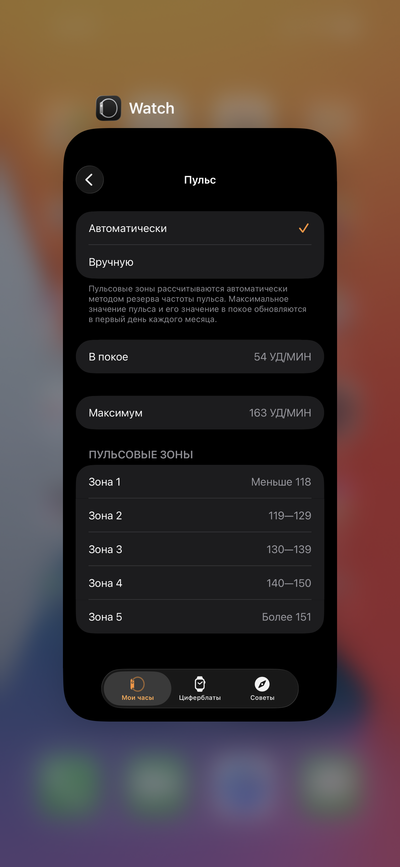
Task: Open the Максимум 163 УД/МИН row
Action: (200, 413)
